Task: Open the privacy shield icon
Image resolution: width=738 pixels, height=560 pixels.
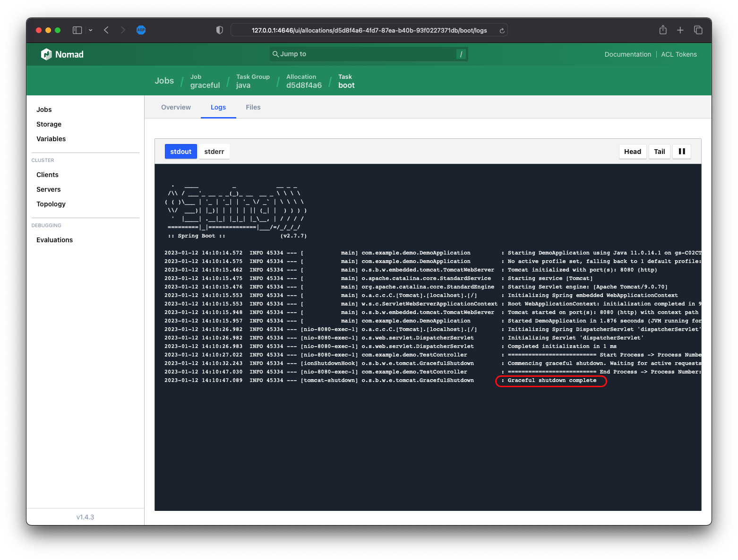Action: coord(219,30)
